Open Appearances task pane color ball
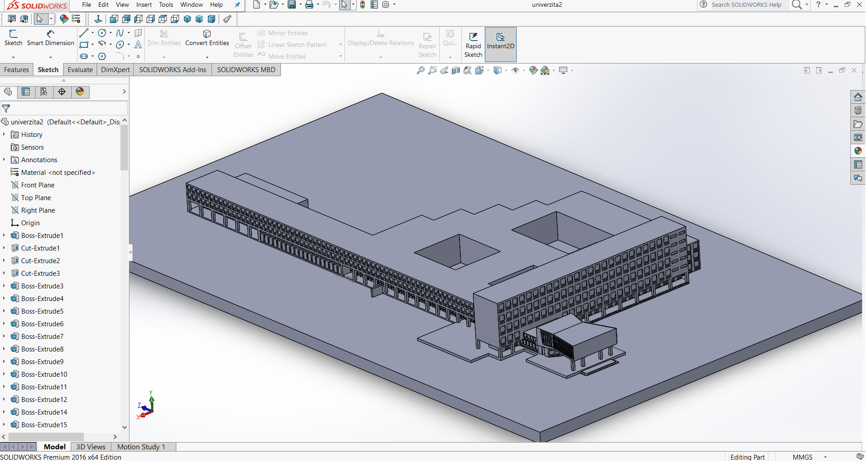 pyautogui.click(x=858, y=151)
